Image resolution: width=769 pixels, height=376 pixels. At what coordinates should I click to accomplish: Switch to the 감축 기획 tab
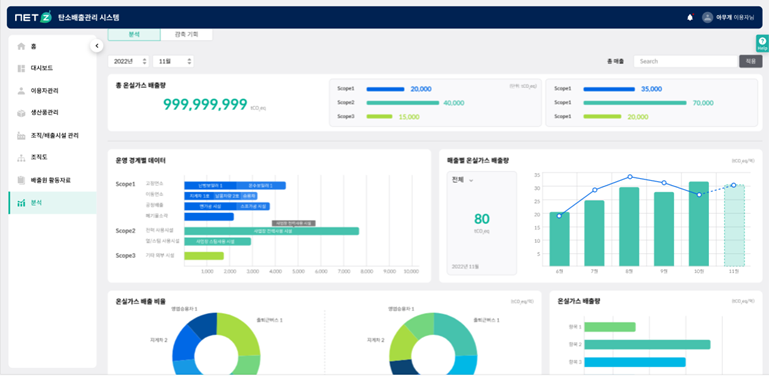(x=186, y=34)
